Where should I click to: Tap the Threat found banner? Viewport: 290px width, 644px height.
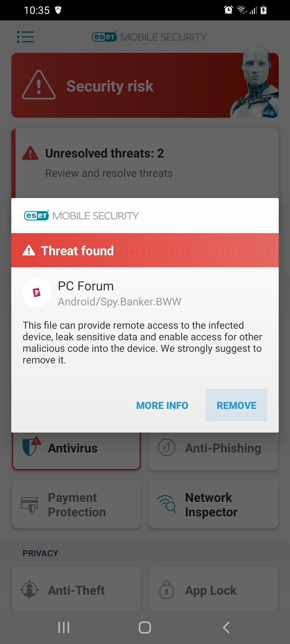point(145,250)
